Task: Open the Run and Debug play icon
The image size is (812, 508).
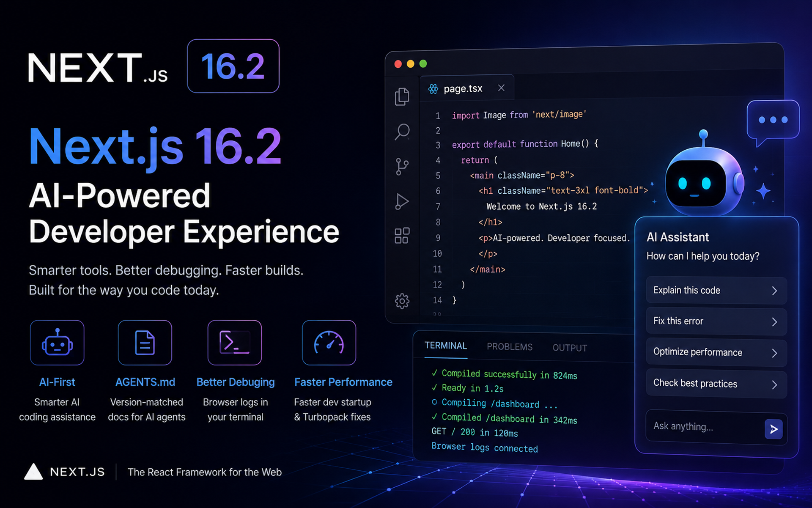Action: click(x=402, y=201)
